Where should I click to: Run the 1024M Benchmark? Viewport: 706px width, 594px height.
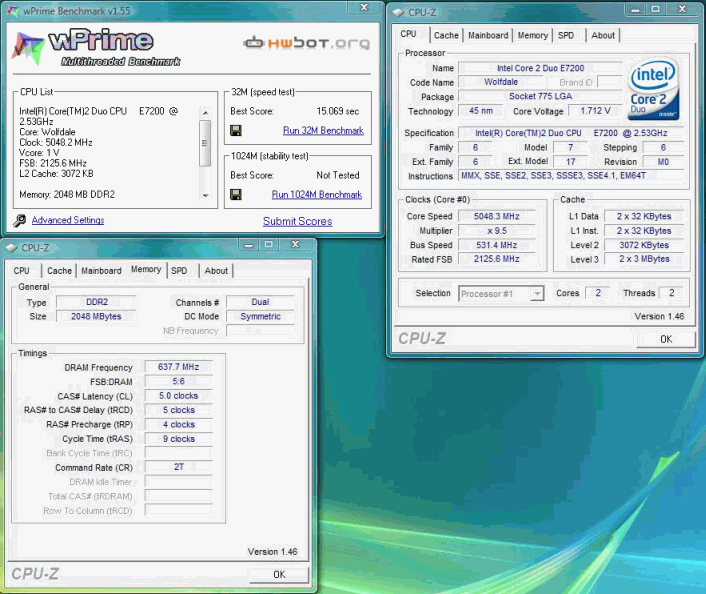pos(317,195)
